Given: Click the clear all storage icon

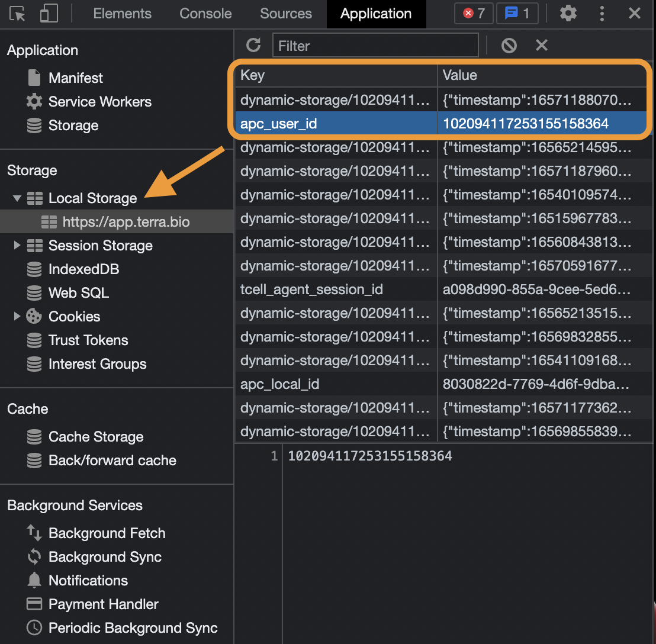Looking at the screenshot, I should coord(509,45).
